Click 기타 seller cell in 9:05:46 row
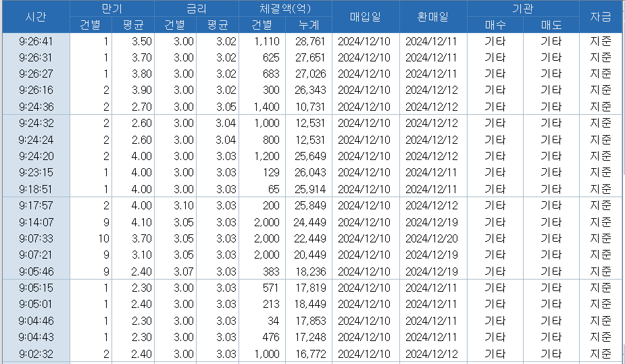 tap(551, 271)
